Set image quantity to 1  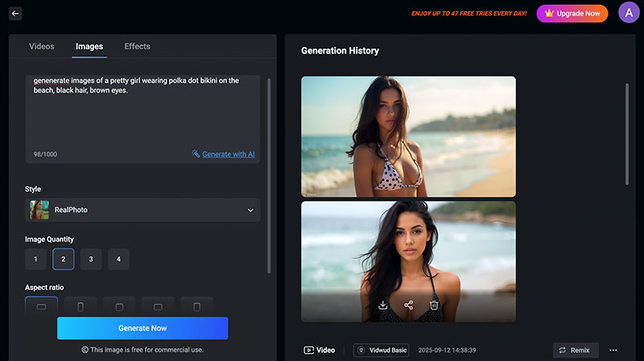pos(35,259)
